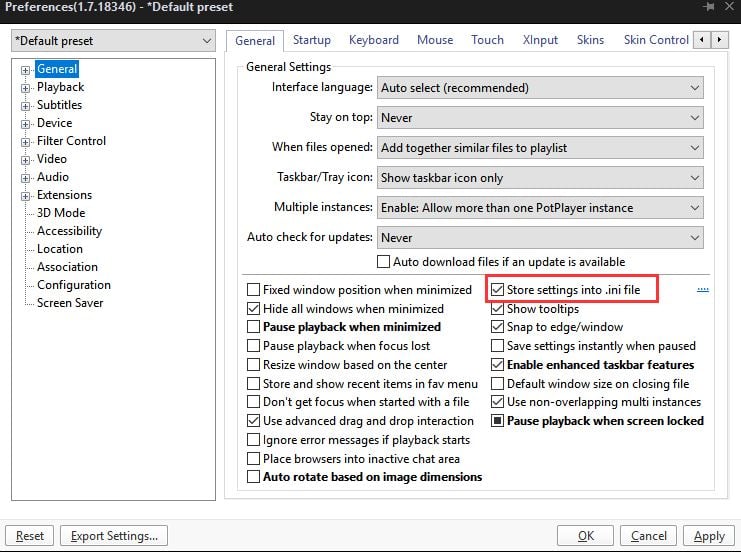Switch to the Keyboard tab

(x=374, y=40)
